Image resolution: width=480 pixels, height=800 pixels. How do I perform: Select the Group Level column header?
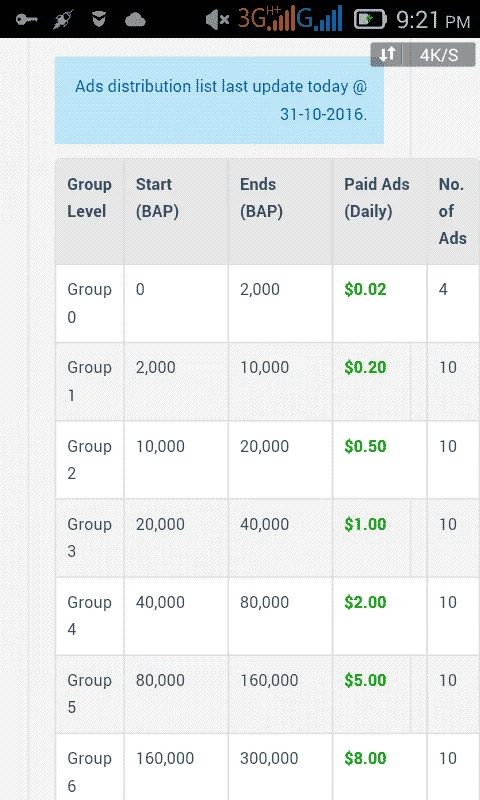tap(89, 198)
